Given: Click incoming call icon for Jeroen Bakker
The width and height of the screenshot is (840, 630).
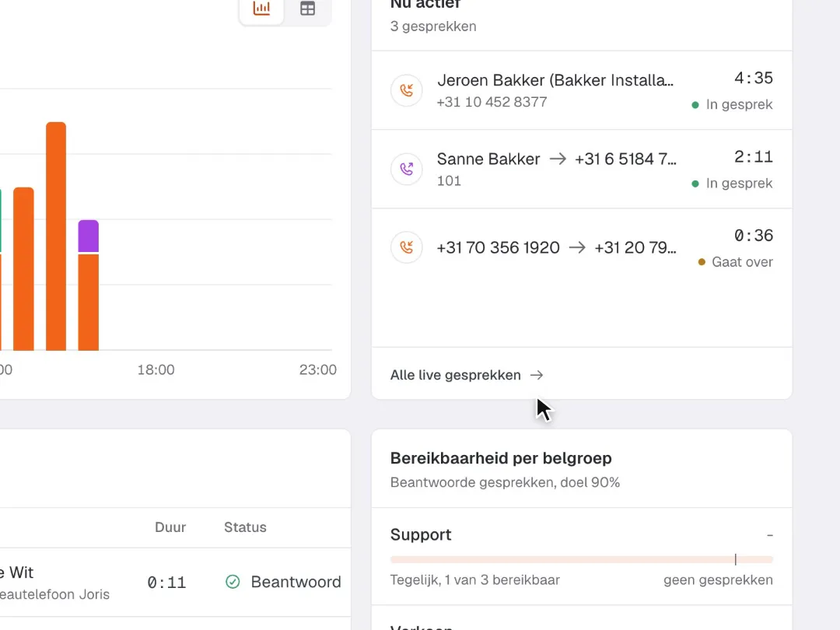Looking at the screenshot, I should tap(407, 90).
